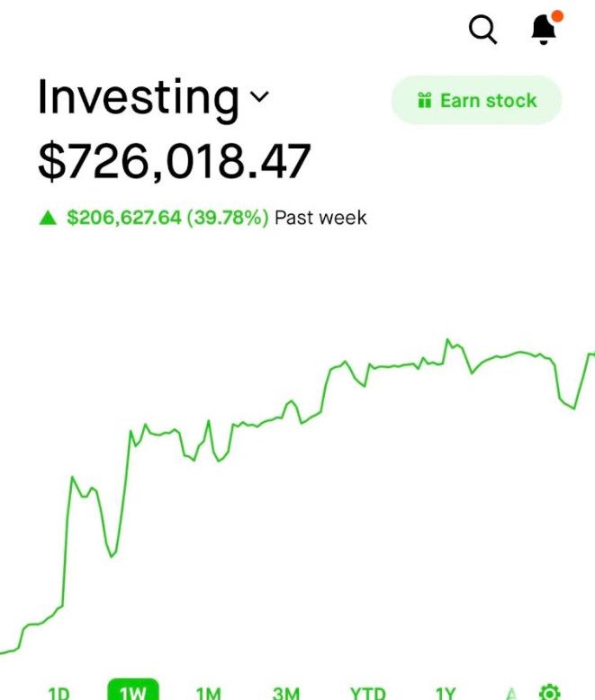Show the YTD chart range
The height and width of the screenshot is (700, 595).
pyautogui.click(x=367, y=693)
